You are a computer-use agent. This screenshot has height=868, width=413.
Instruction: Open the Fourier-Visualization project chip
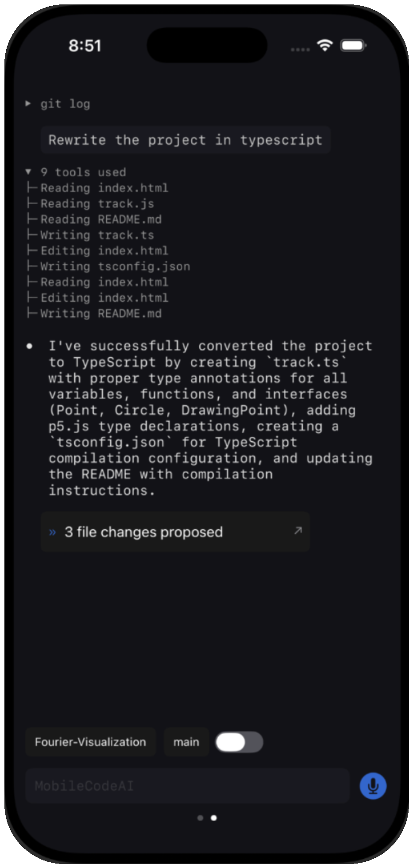click(x=90, y=742)
